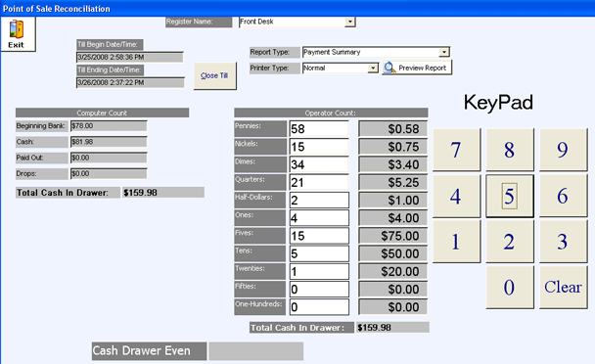
Task: Click the Paid Out $0.00 field
Action: point(109,158)
